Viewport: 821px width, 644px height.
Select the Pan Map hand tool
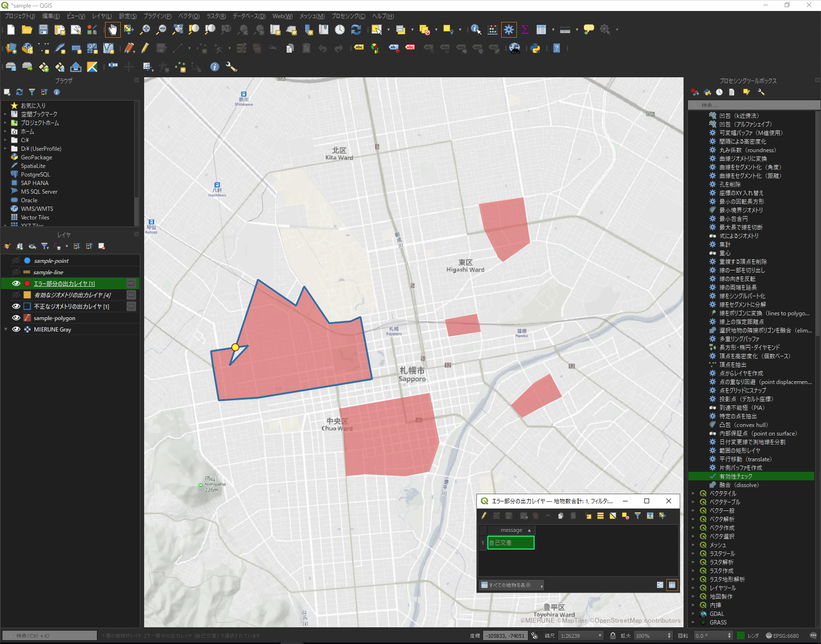coord(113,30)
